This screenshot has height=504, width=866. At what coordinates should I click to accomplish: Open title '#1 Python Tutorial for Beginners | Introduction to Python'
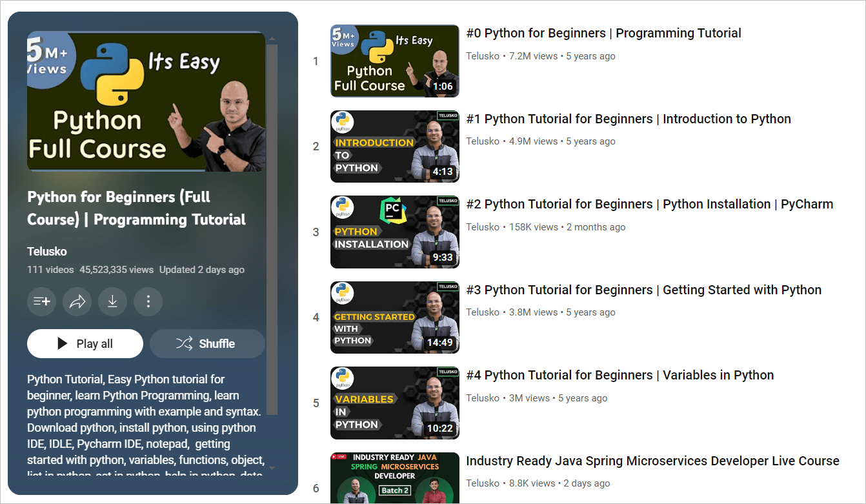point(629,119)
